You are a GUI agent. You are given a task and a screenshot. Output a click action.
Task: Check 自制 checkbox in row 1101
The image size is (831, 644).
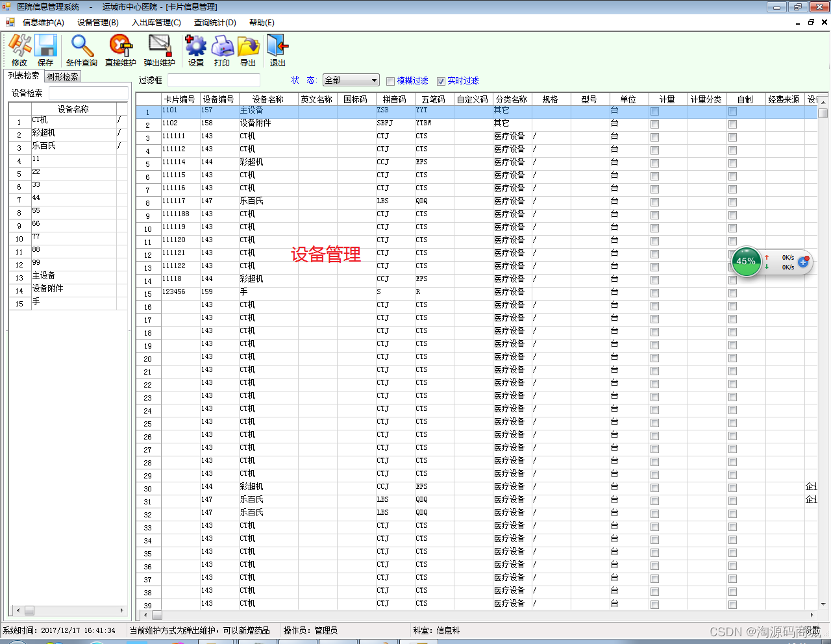coord(732,112)
